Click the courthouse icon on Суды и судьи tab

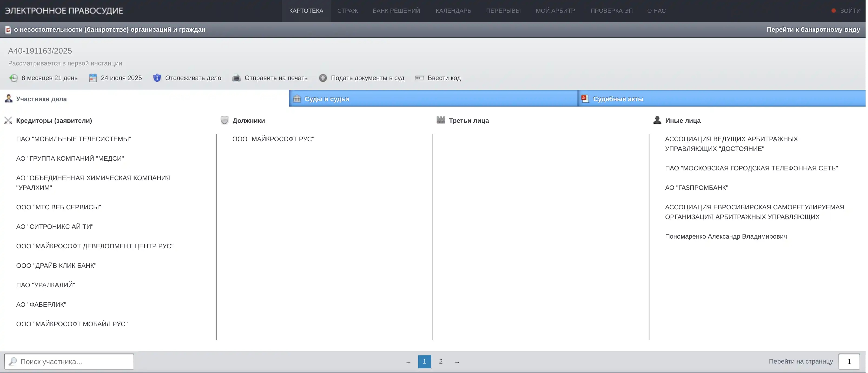[x=297, y=99]
